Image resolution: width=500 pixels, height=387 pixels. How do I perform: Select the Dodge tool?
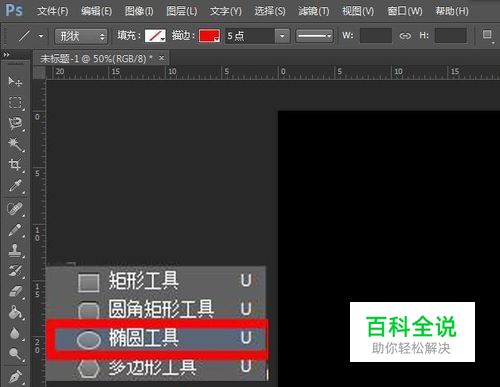click(x=15, y=354)
